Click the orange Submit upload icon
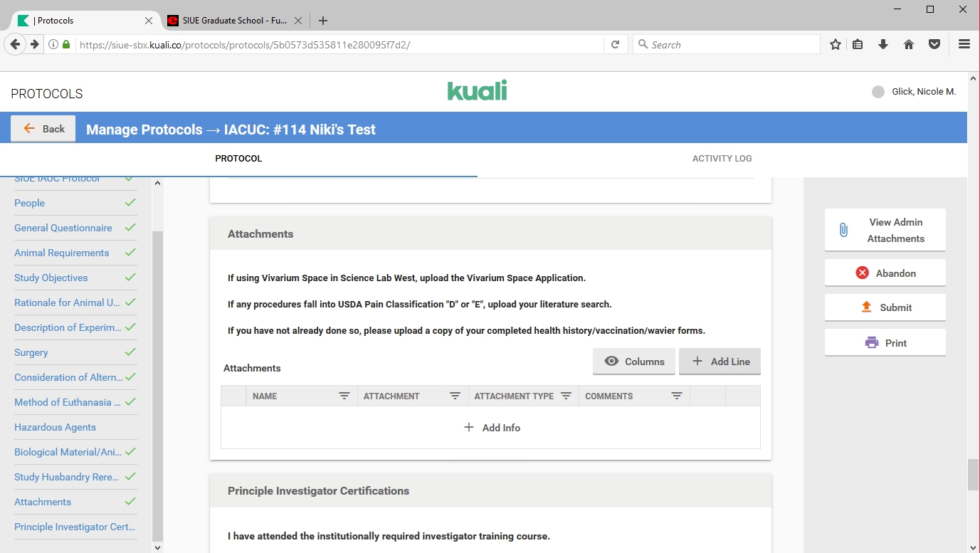 [x=866, y=307]
